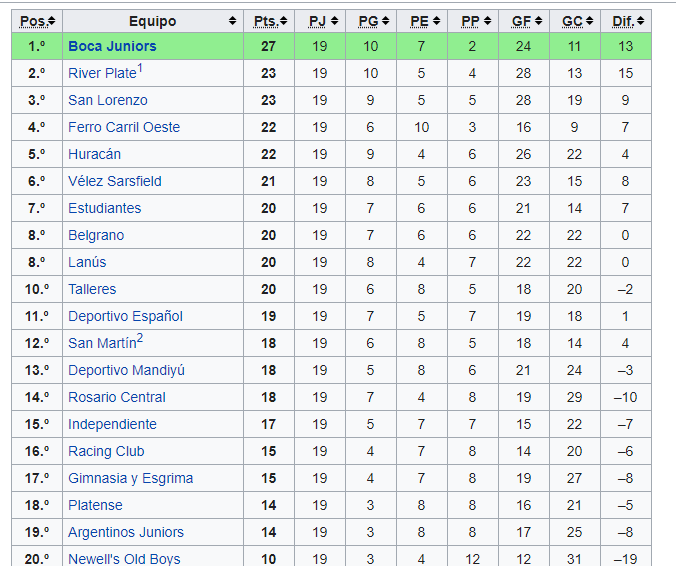Click GC column sort arrows

click(589, 21)
